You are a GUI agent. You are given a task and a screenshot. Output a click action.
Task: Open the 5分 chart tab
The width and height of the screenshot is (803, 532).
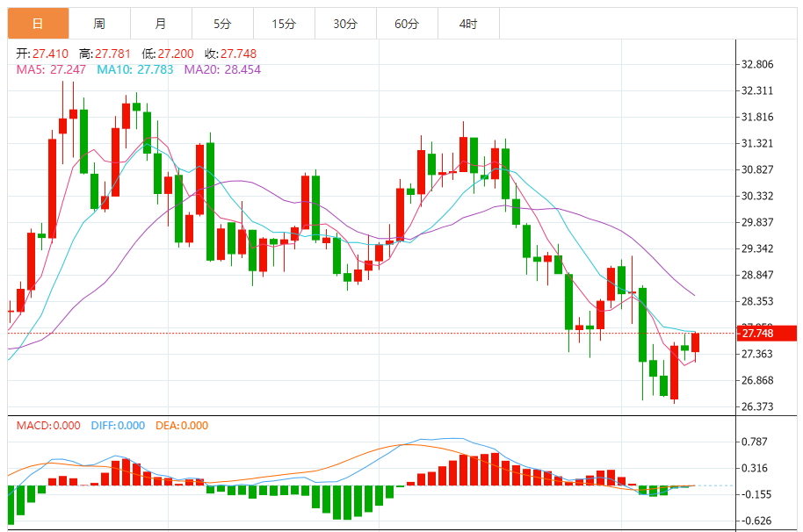coord(223,24)
